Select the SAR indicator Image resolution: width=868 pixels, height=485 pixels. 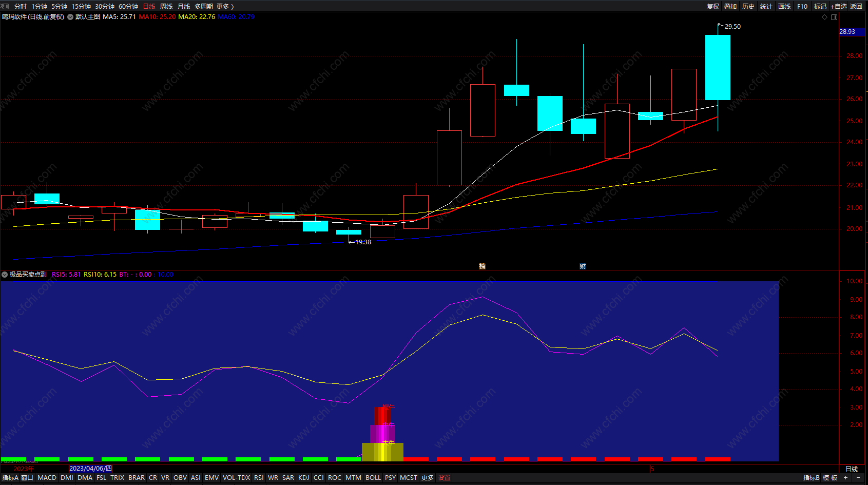288,478
